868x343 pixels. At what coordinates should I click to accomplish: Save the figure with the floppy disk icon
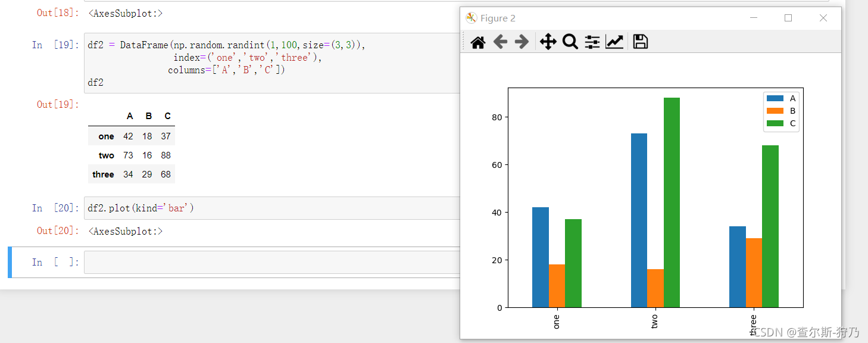point(641,42)
